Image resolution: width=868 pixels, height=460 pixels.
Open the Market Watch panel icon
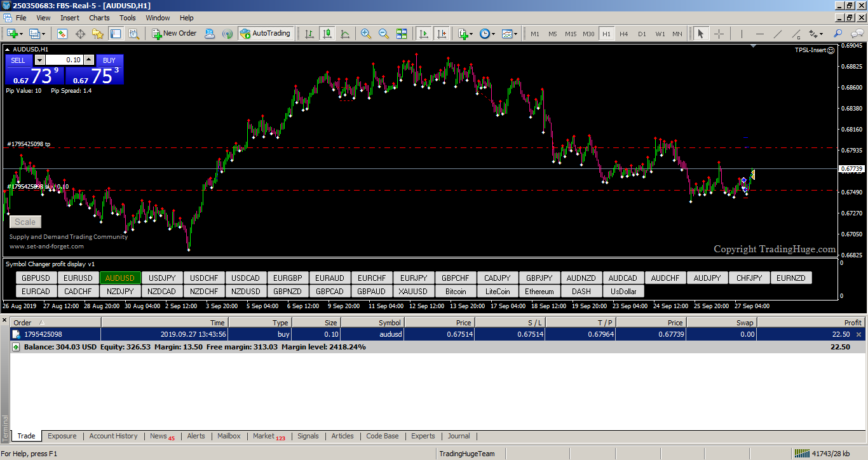62,34
